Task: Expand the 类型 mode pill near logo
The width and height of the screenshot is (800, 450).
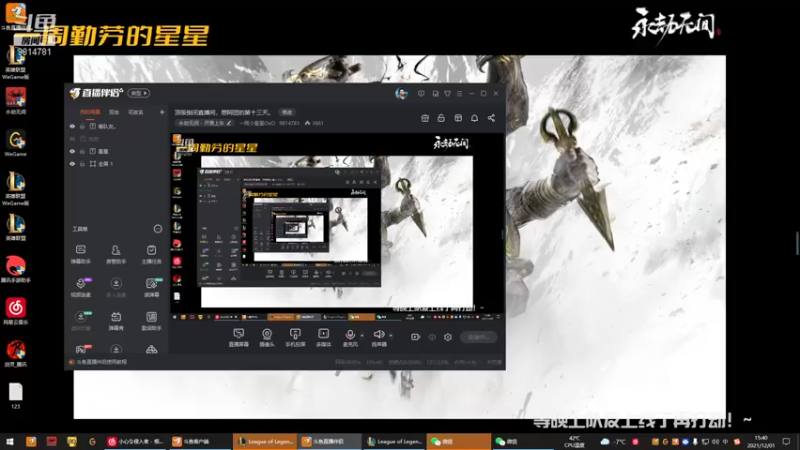Action: [139, 93]
